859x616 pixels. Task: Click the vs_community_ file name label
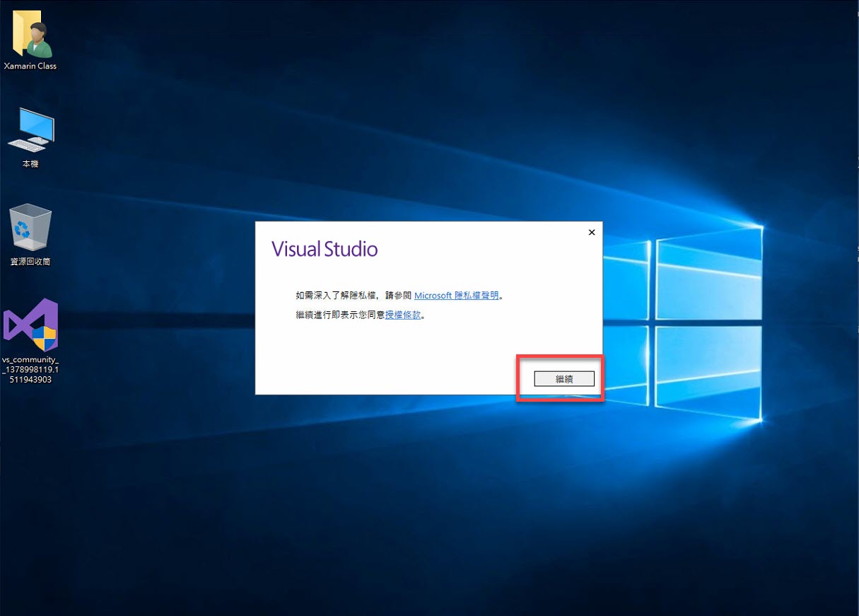[x=30, y=369]
